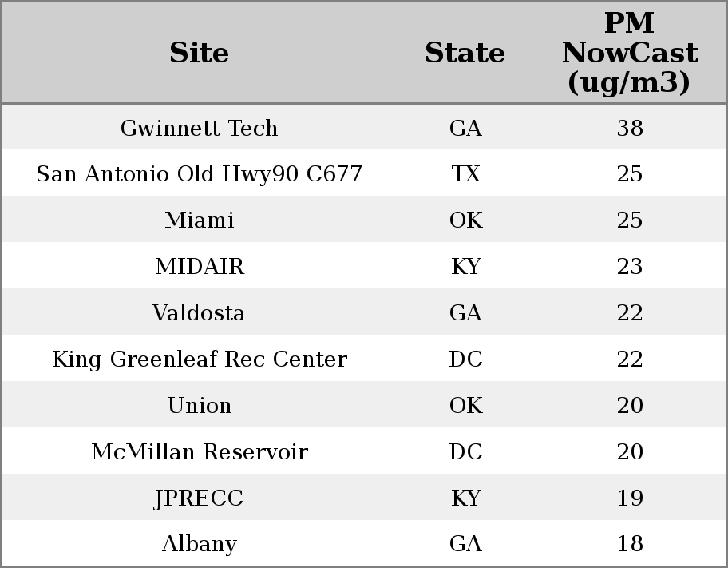
Task: Select San Antonio Old Hwy90 C677 site
Action: [199, 174]
